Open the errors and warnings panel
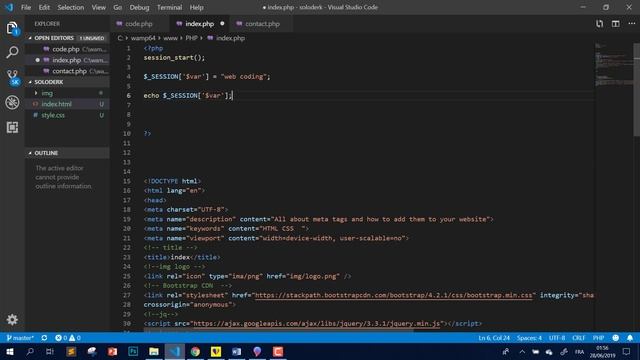The height and width of the screenshot is (360, 640). coord(68,338)
